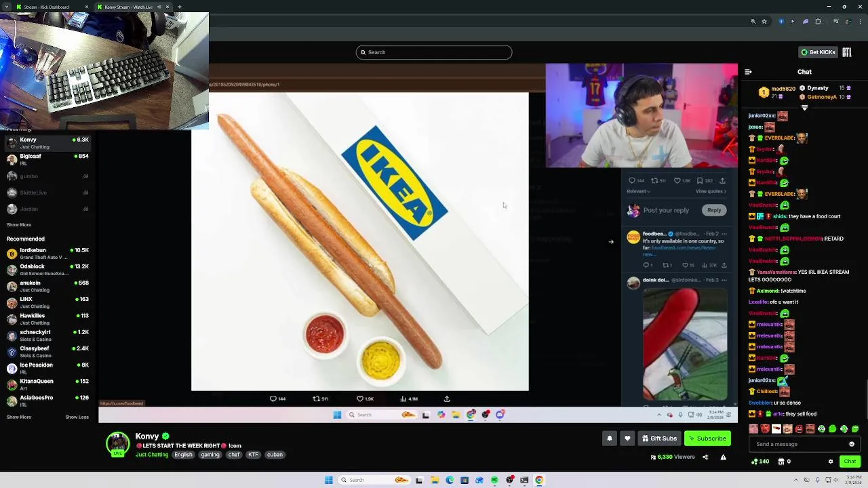Select the English tag
This screenshot has width=868, height=488.
pos(183,455)
